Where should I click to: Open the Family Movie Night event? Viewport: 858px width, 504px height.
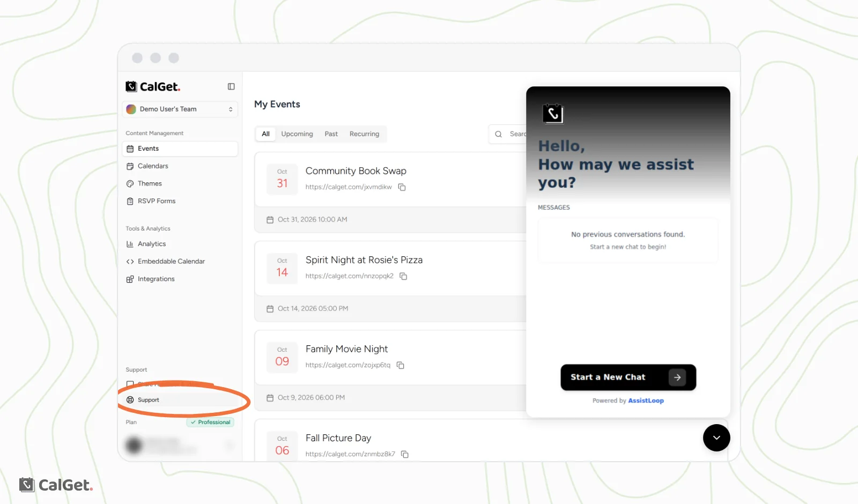346,349
